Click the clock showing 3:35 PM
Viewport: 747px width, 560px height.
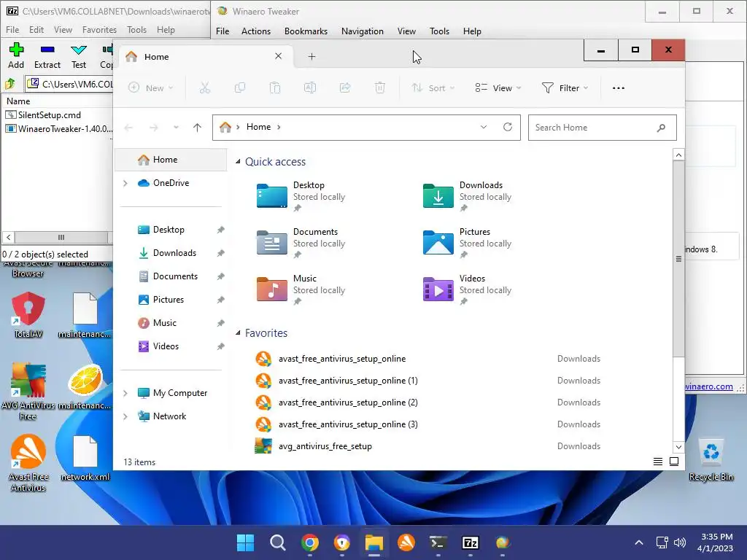716,537
